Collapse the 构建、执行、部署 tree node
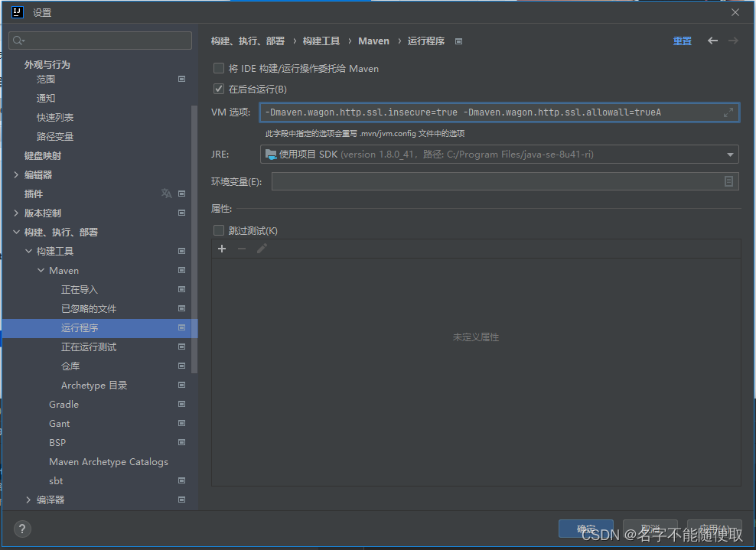756x550 pixels. click(16, 232)
